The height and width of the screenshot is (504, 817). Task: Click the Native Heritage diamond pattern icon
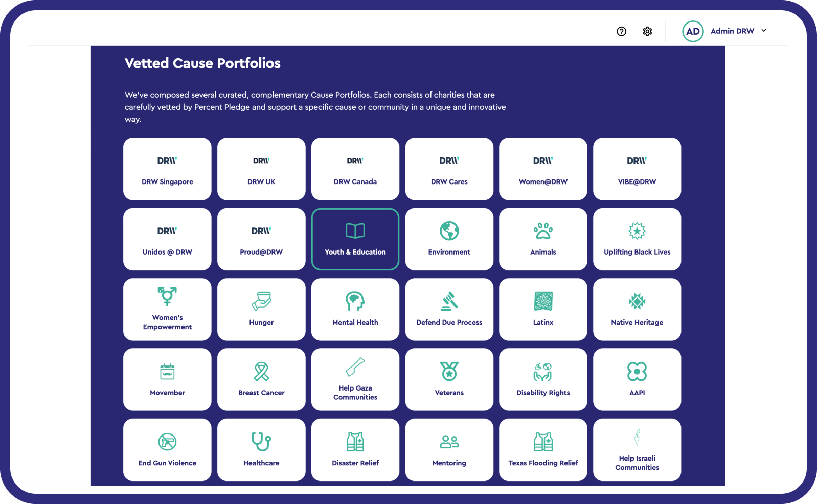point(637,301)
